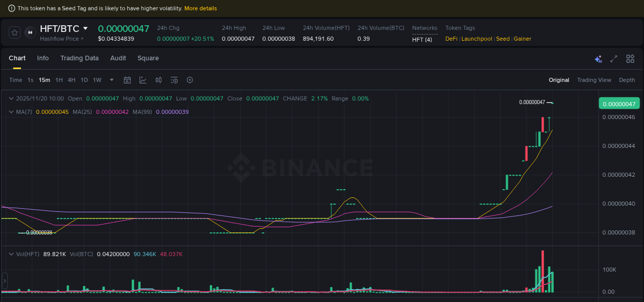Image resolution: width=644 pixels, height=302 pixels.
Task: Open the Audit tab
Action: [x=118, y=58]
